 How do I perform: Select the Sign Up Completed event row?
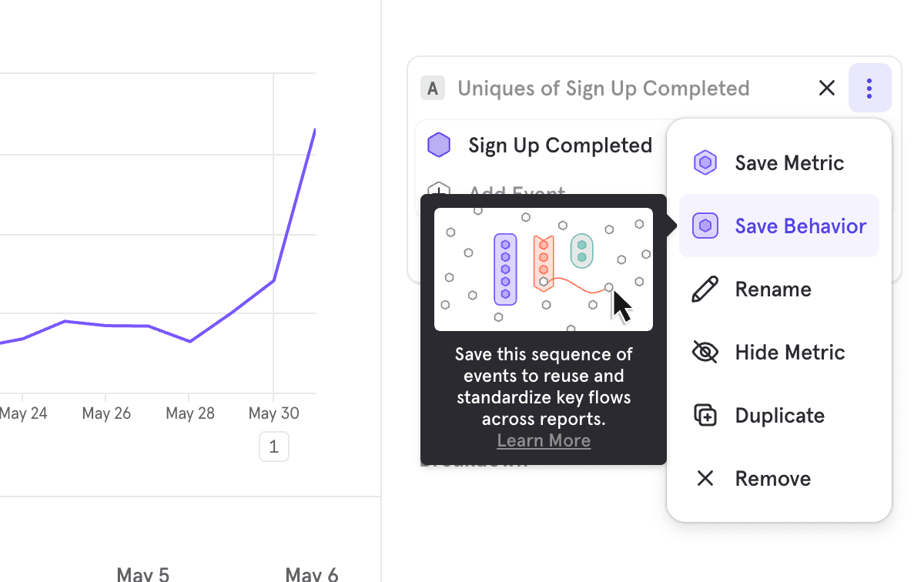(560, 145)
